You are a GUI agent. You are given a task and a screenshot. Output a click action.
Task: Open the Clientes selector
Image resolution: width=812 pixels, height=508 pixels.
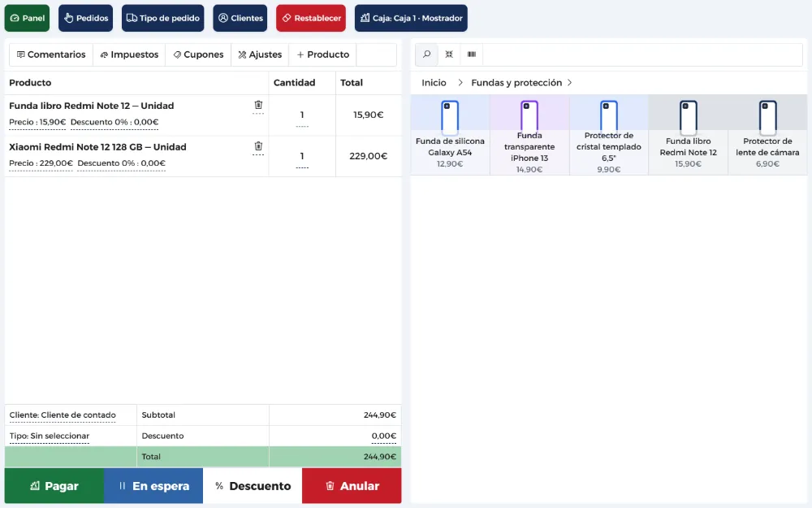pos(240,18)
